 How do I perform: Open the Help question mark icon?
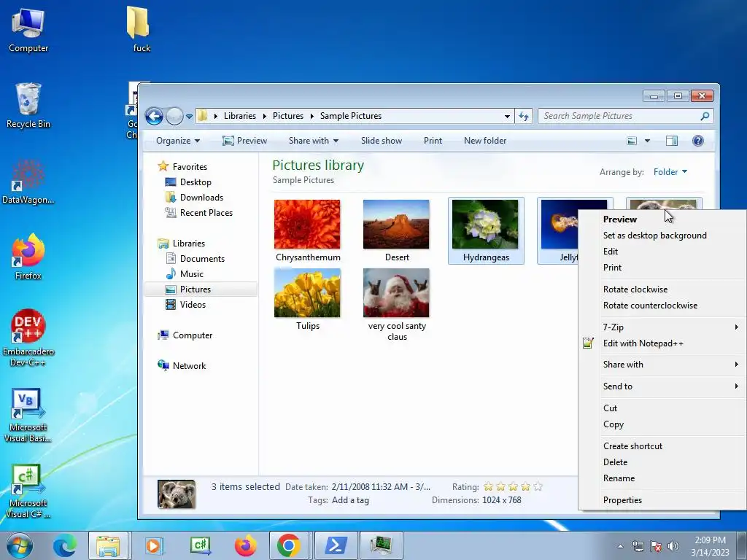pos(698,141)
